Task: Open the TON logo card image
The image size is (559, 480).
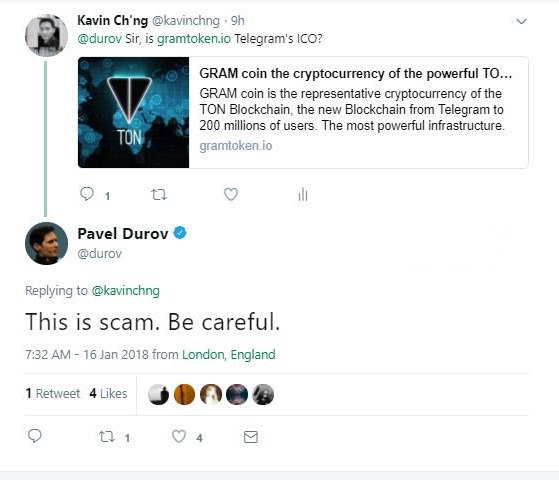Action: [x=133, y=112]
